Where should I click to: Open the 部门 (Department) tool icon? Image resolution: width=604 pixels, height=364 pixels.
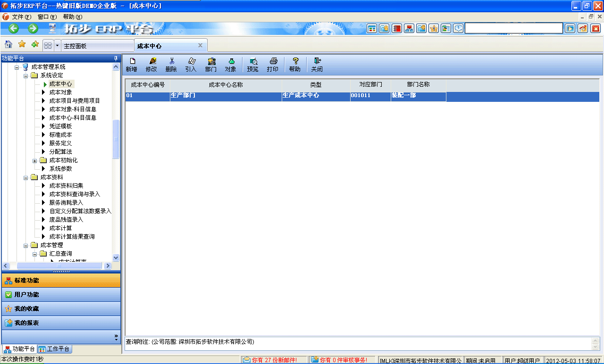211,64
